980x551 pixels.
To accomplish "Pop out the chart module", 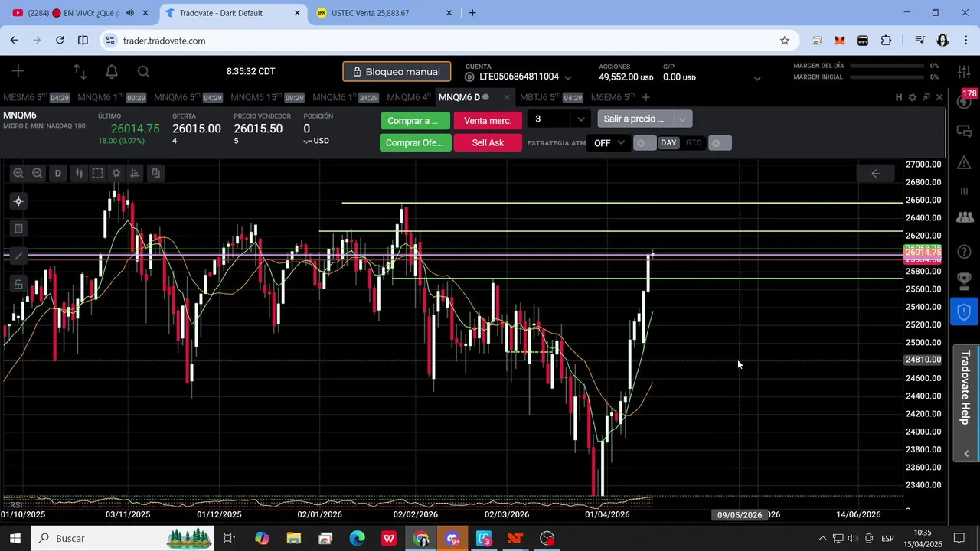I will point(926,97).
